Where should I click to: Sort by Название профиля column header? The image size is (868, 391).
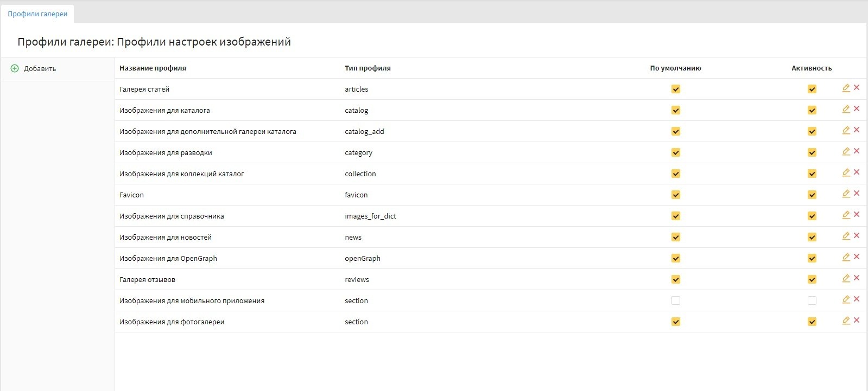click(x=153, y=68)
